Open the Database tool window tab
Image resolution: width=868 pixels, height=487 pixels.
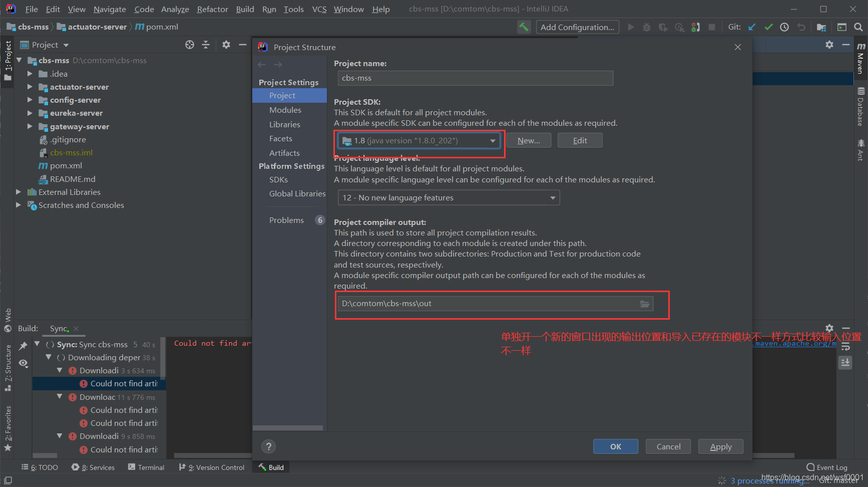860,107
